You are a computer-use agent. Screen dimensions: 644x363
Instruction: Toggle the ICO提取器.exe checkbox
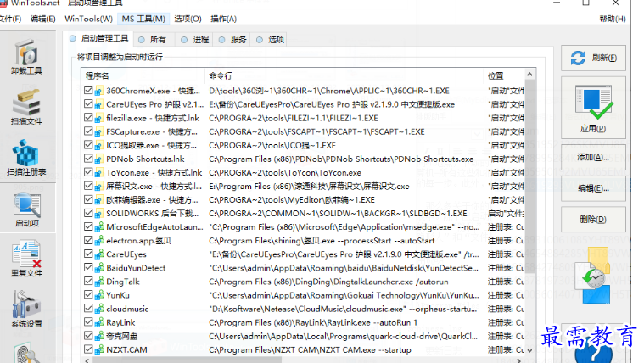[88, 145]
